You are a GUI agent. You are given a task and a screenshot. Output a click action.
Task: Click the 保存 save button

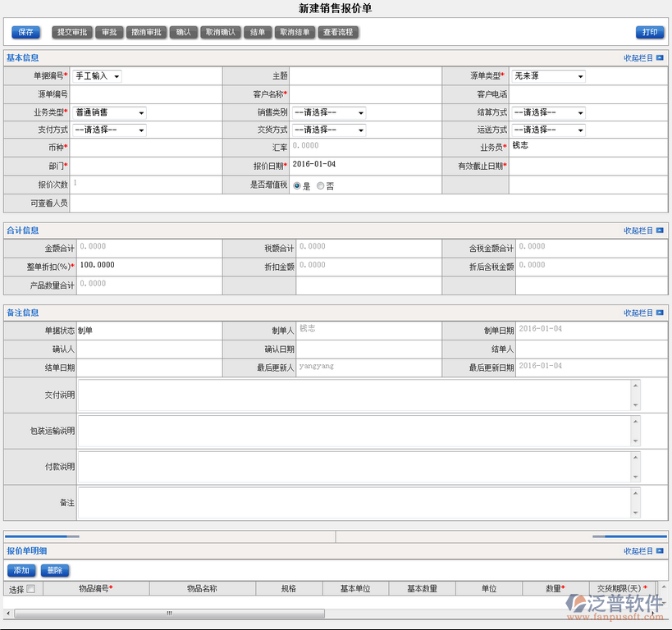(25, 33)
